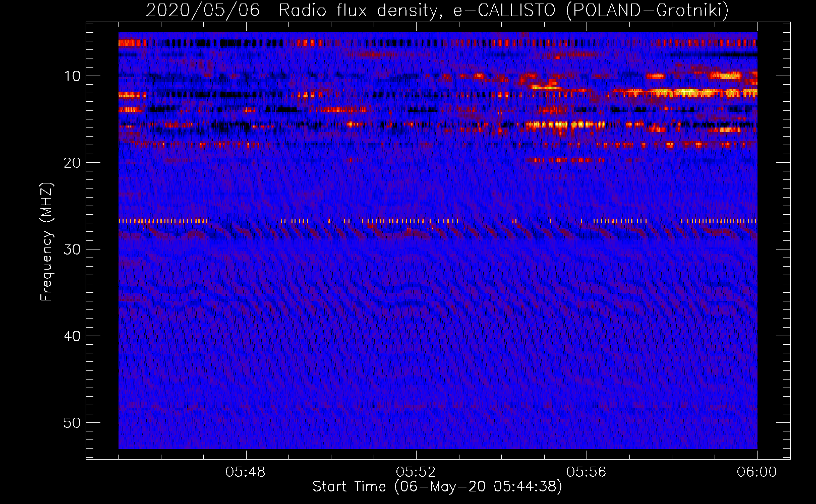This screenshot has height=504, width=816.
Task: Click the '10' frequency tick label
Action: [x=73, y=76]
